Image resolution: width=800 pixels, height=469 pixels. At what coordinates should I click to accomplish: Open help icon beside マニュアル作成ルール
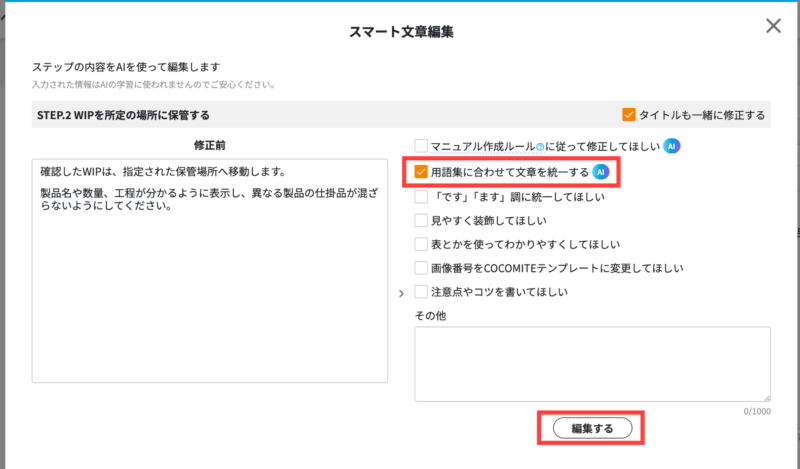[540, 147]
